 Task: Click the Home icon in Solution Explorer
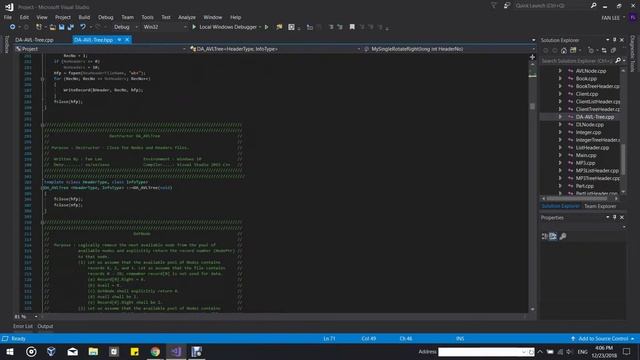tap(564, 51)
